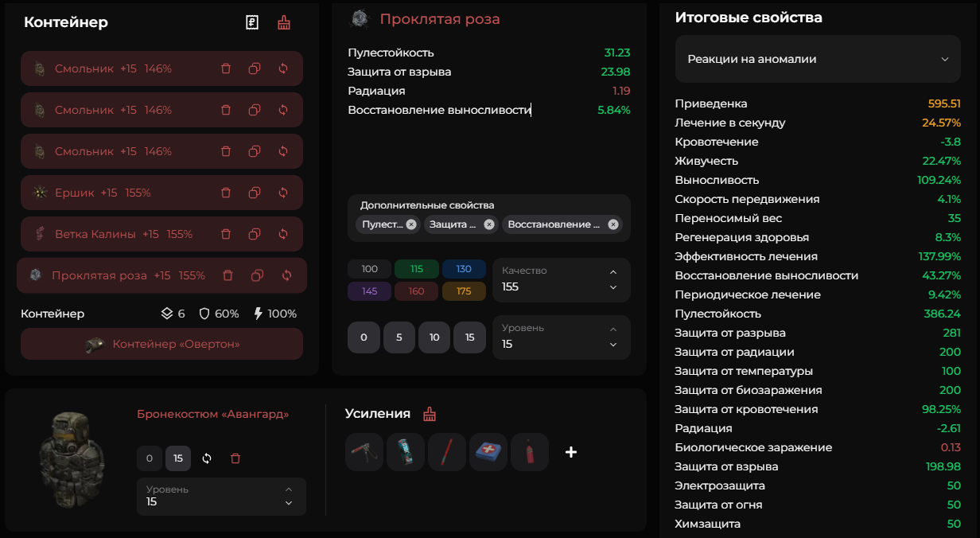The height and width of the screenshot is (538, 980).
Task: Duplicate the Ветка Калины artifact
Action: (255, 234)
